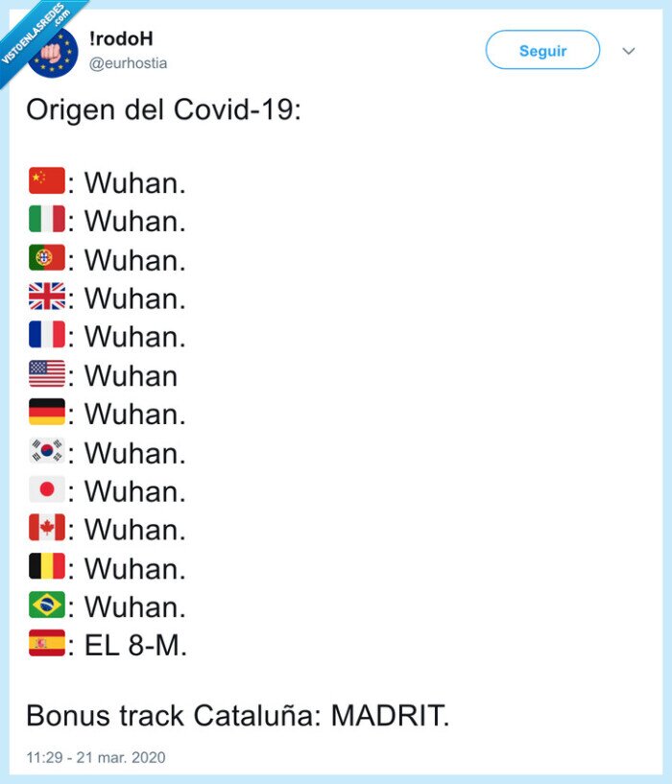The width and height of the screenshot is (672, 784).
Task: Click the Japan flag emoji
Action: pyautogui.click(x=49, y=490)
